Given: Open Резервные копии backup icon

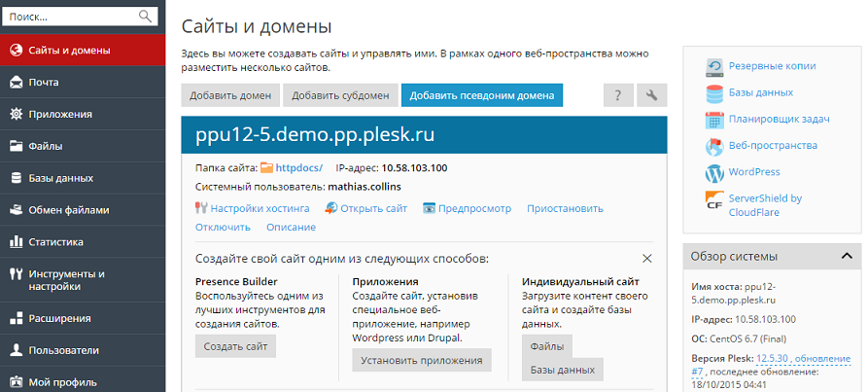Looking at the screenshot, I should click(714, 66).
